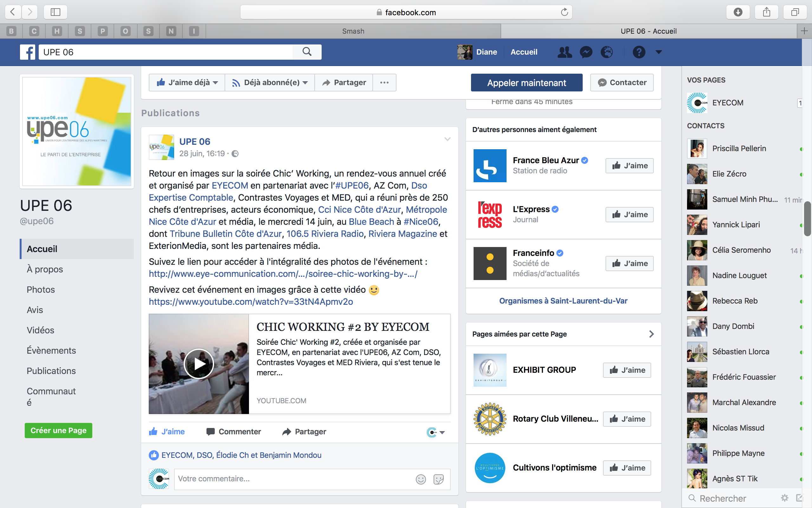The width and height of the screenshot is (812, 508).
Task: Expand the Déjà abonné(e) dropdown
Action: coord(270,83)
